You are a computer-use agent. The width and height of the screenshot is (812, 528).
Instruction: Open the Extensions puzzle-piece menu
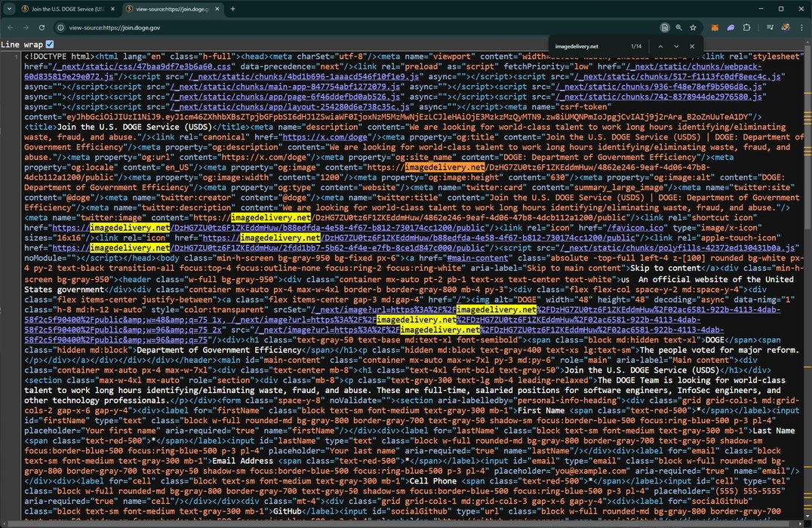point(747,27)
